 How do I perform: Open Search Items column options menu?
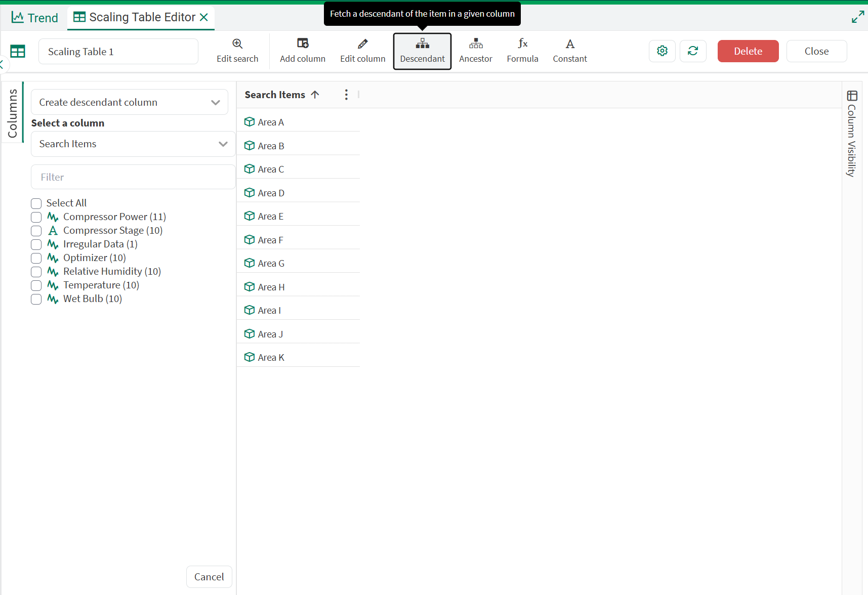pos(346,95)
